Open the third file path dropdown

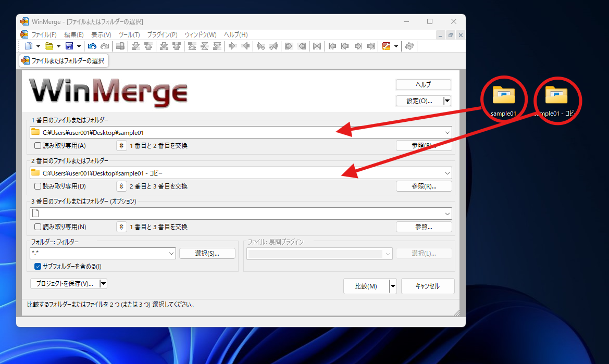[447, 213]
